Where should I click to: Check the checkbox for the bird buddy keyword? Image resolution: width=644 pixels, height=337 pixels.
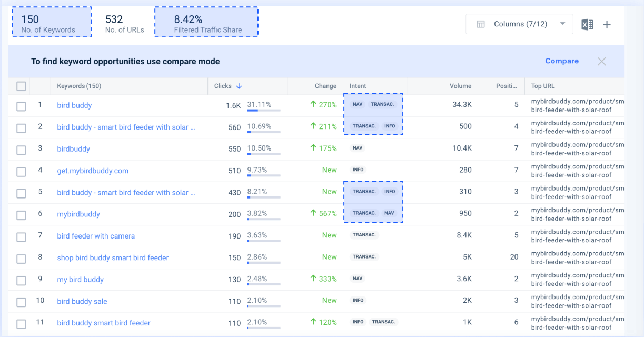21,105
